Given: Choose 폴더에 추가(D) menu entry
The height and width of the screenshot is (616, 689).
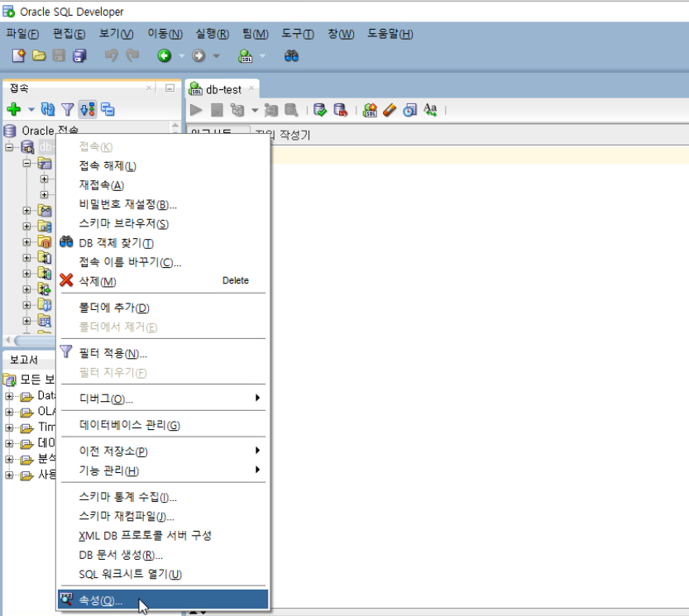Looking at the screenshot, I should pyautogui.click(x=163, y=308).
